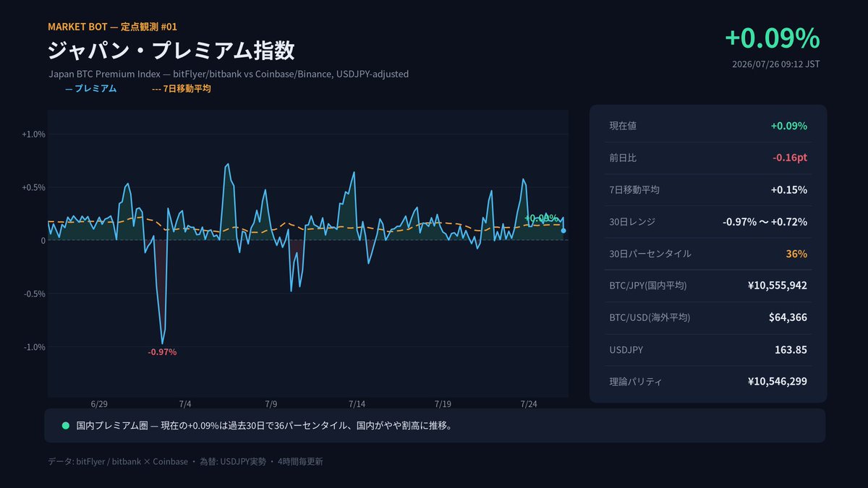Click the 30日レンジ row label
The height and width of the screenshot is (488, 868).
tap(634, 222)
